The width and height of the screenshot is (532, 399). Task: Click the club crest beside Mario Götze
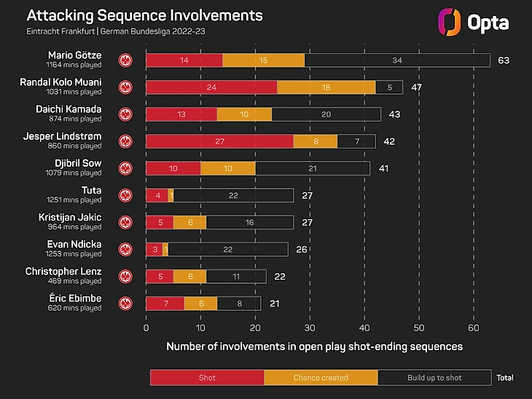[125, 60]
